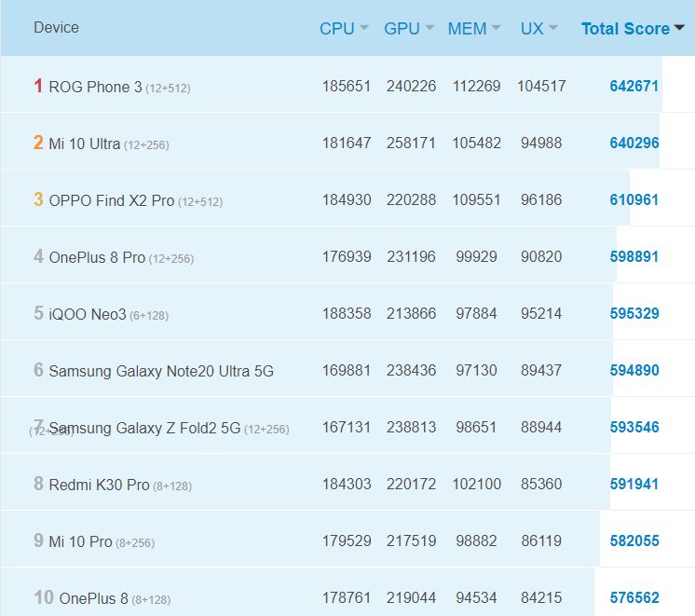Click MEM score 98651
The height and width of the screenshot is (616, 695).
click(476, 427)
